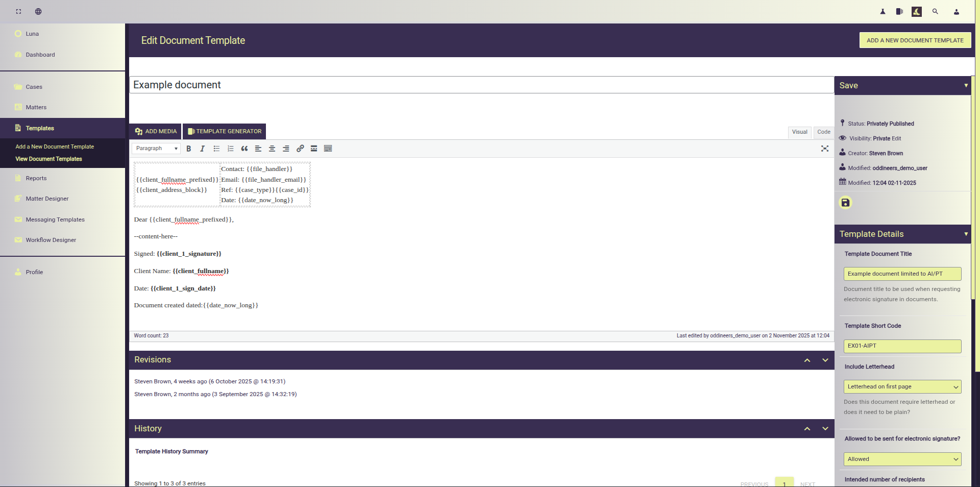
Task: Toggle dark mode moon icon
Action: pyautogui.click(x=917, y=11)
